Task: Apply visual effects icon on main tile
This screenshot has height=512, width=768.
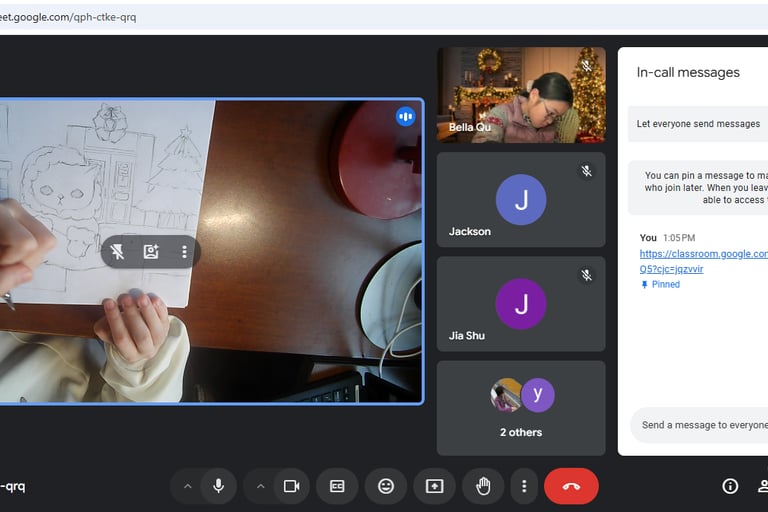Action: 151,252
